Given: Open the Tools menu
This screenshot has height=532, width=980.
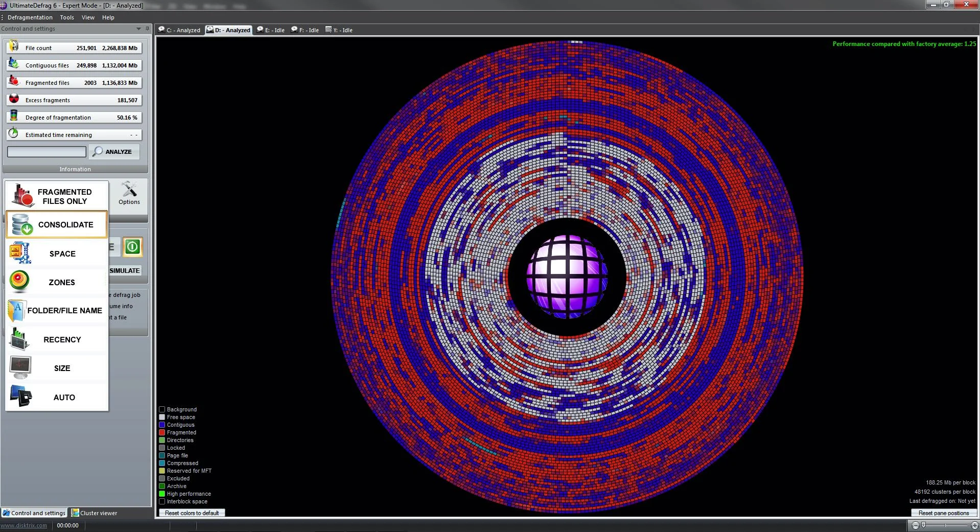Looking at the screenshot, I should [67, 17].
